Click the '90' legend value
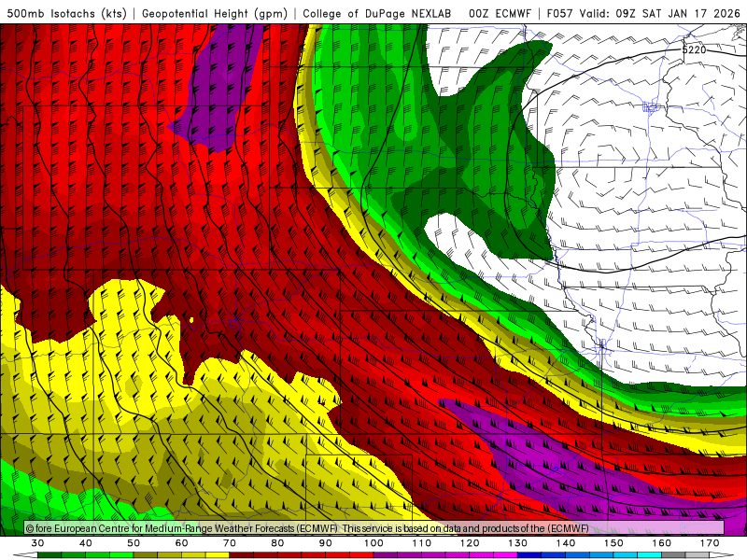Viewport: 747px width, 560px height. click(325, 543)
